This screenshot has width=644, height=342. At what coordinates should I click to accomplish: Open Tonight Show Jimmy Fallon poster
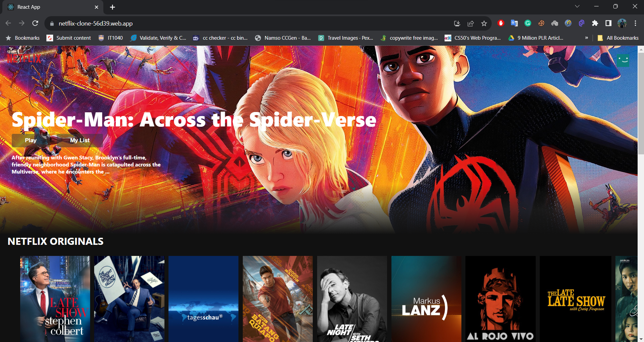pos(129,299)
